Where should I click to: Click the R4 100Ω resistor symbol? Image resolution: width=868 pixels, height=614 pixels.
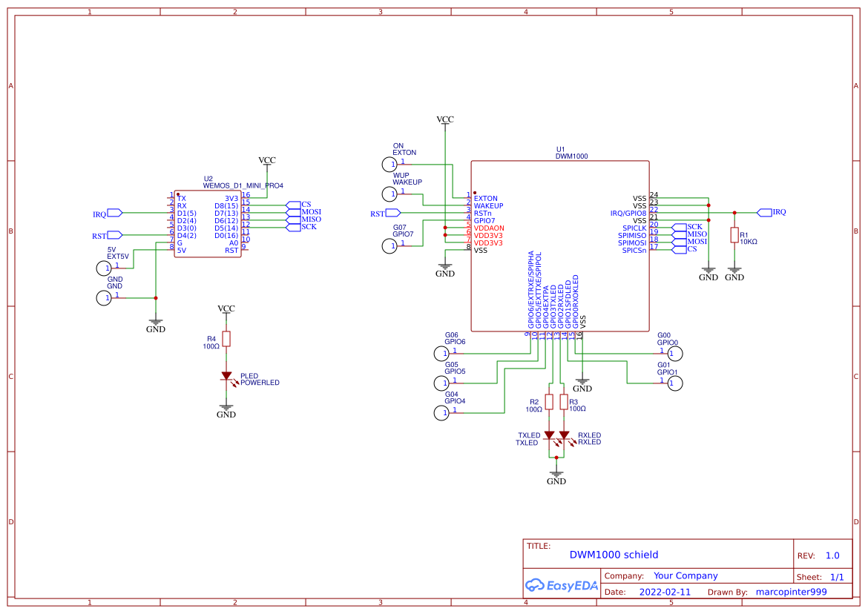pos(227,337)
